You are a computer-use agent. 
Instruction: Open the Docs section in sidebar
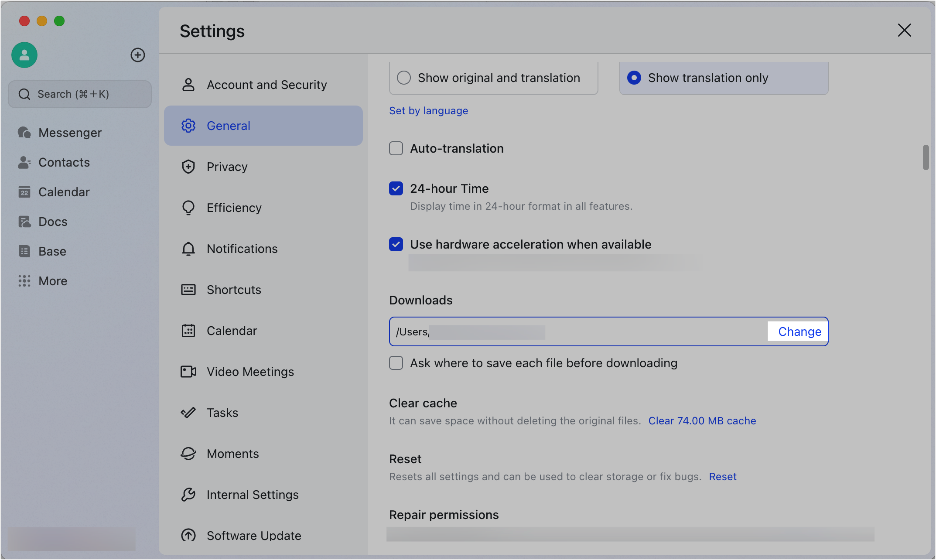pyautogui.click(x=52, y=222)
